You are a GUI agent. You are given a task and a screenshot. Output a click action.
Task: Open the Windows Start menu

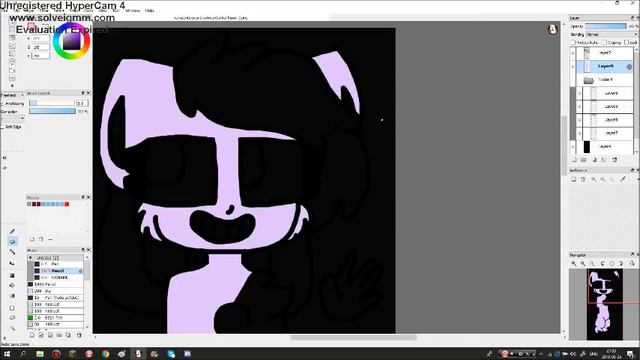click(x=7, y=354)
